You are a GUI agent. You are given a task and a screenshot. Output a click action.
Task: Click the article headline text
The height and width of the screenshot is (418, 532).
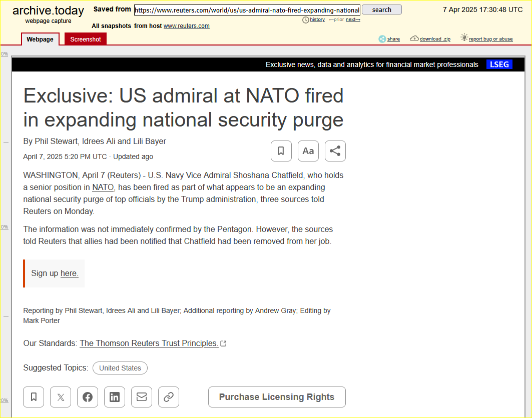pyautogui.click(x=183, y=107)
